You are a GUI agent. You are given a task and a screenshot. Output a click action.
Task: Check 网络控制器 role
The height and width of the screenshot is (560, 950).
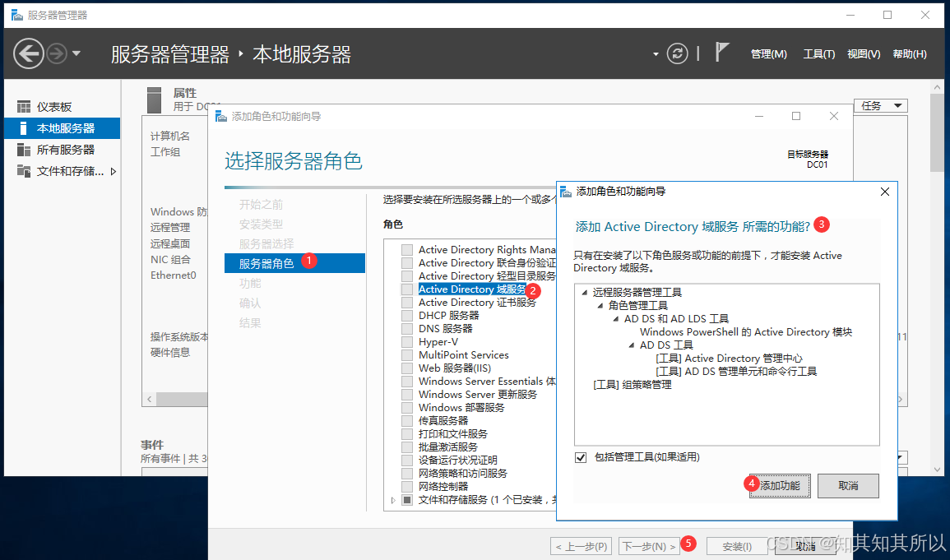(407, 487)
